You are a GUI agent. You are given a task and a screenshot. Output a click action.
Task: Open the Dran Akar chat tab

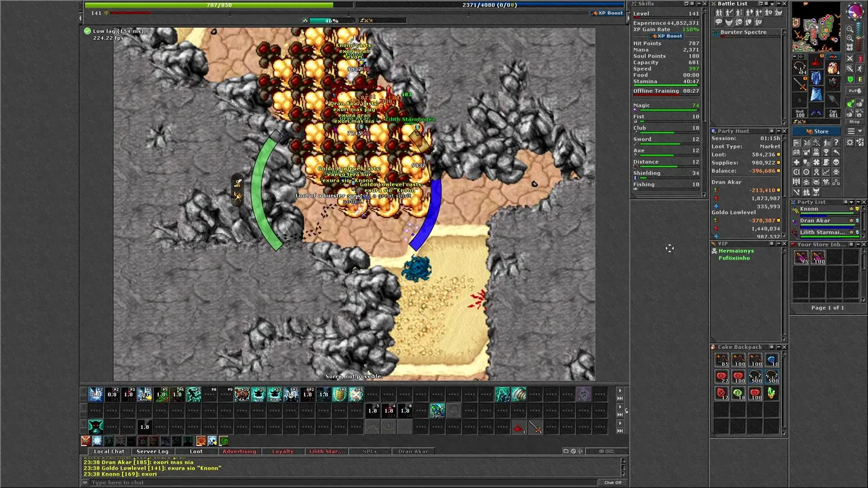[x=414, y=451]
